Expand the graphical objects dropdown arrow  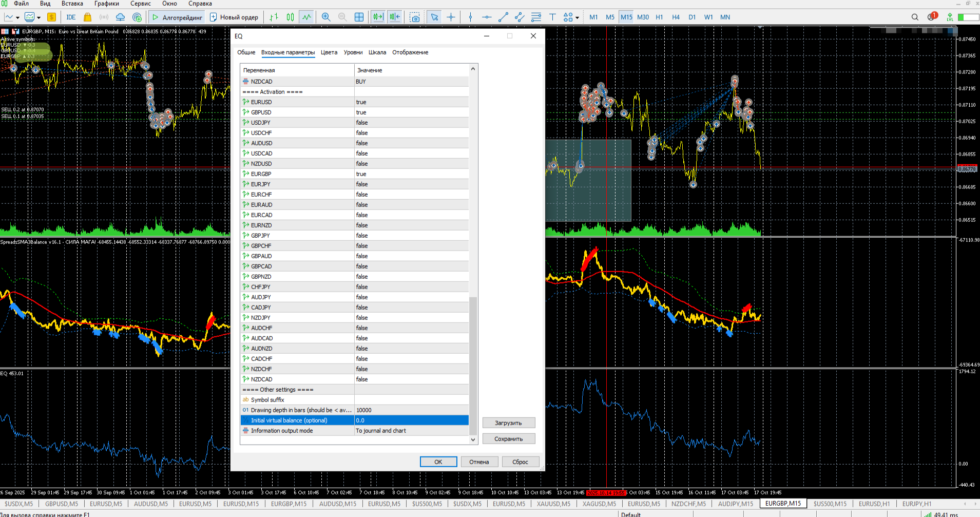tap(578, 17)
